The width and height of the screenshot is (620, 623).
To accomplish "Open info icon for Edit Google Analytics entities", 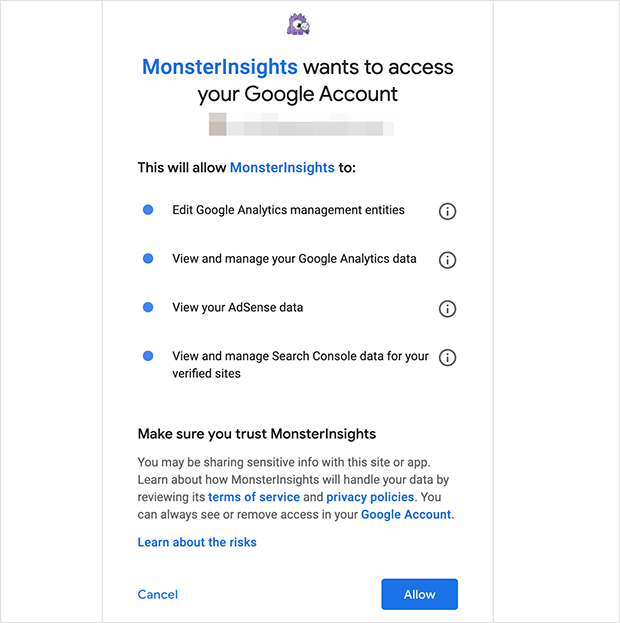I will (x=447, y=211).
